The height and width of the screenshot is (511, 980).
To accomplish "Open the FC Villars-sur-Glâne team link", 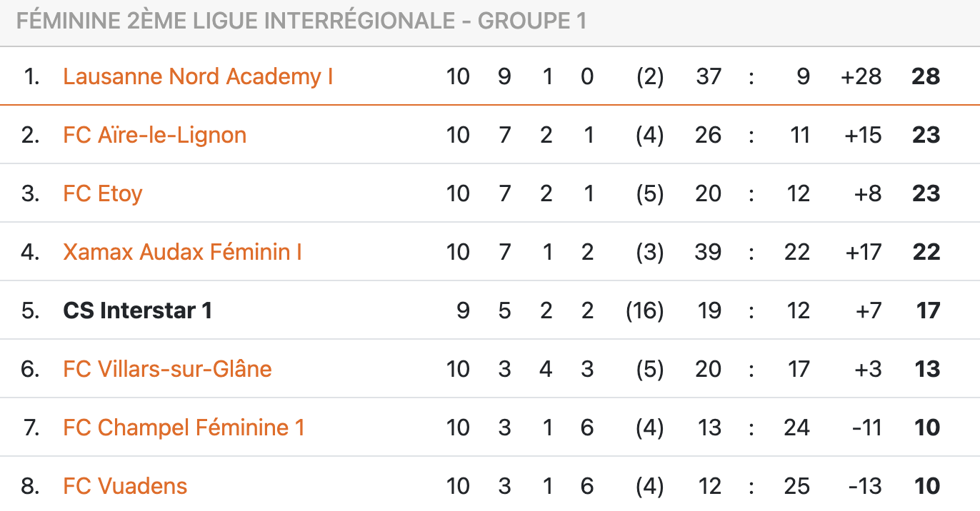I will coord(167,369).
